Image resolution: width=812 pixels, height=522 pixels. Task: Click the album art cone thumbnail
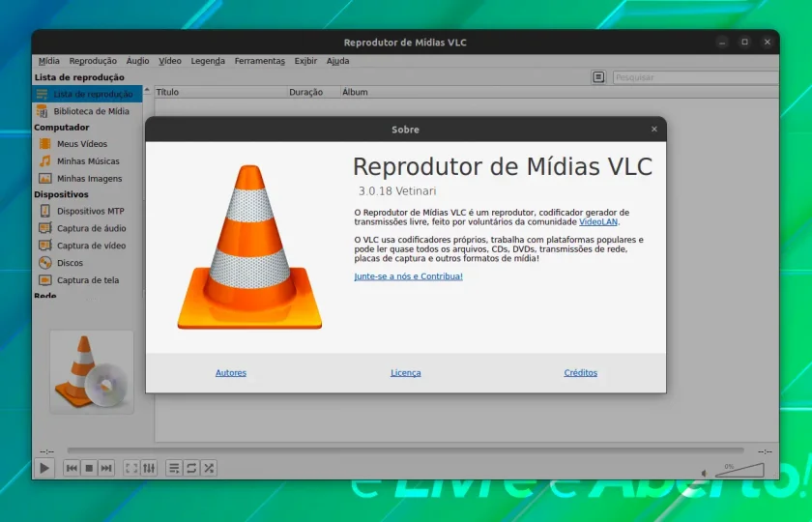pyautogui.click(x=92, y=372)
